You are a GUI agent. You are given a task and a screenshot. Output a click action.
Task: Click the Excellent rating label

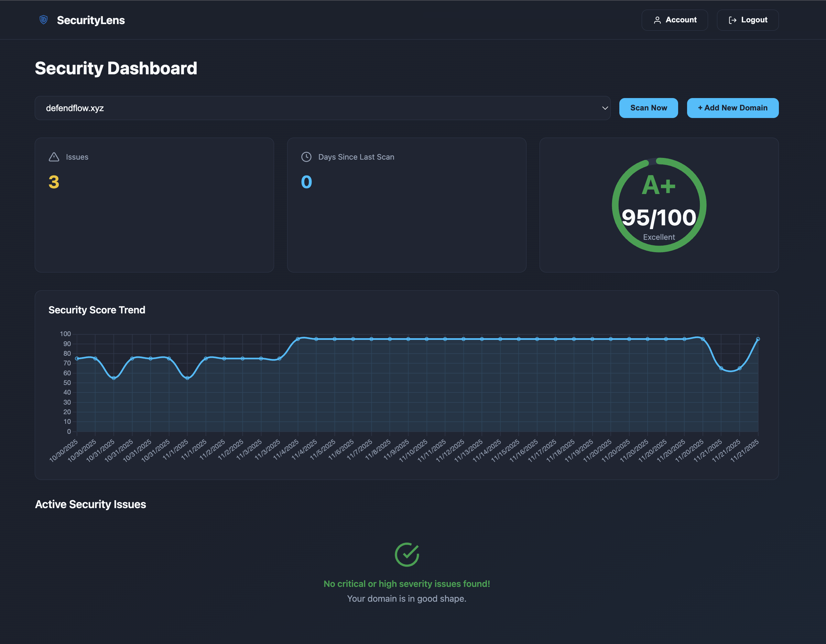coord(659,237)
